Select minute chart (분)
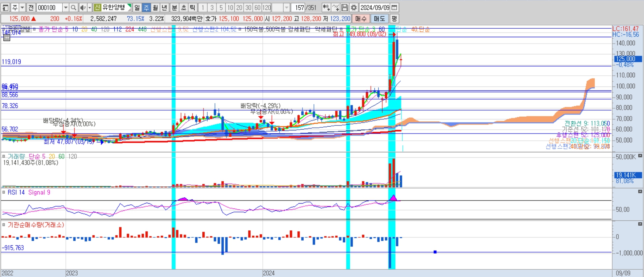Screen dimensions: 644x277 click(x=174, y=7)
